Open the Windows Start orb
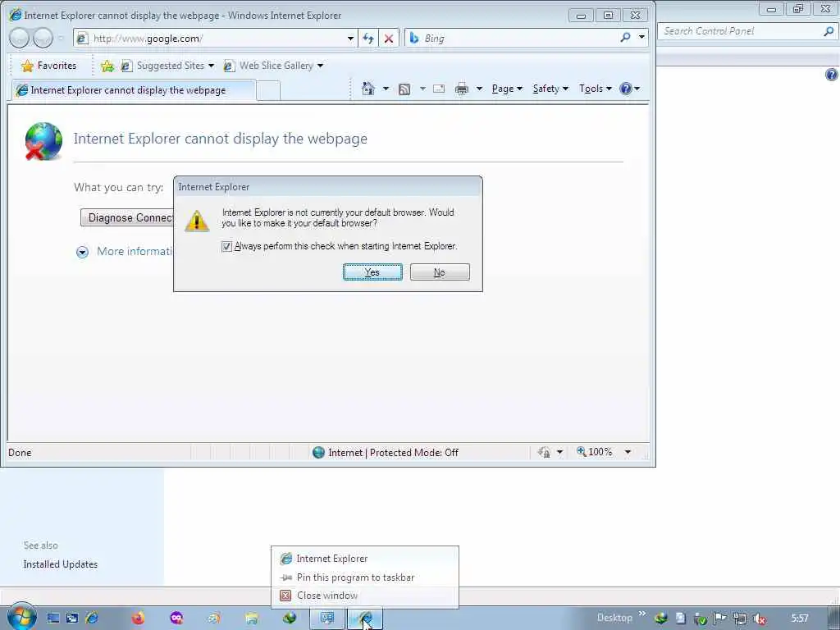 pos(21,617)
